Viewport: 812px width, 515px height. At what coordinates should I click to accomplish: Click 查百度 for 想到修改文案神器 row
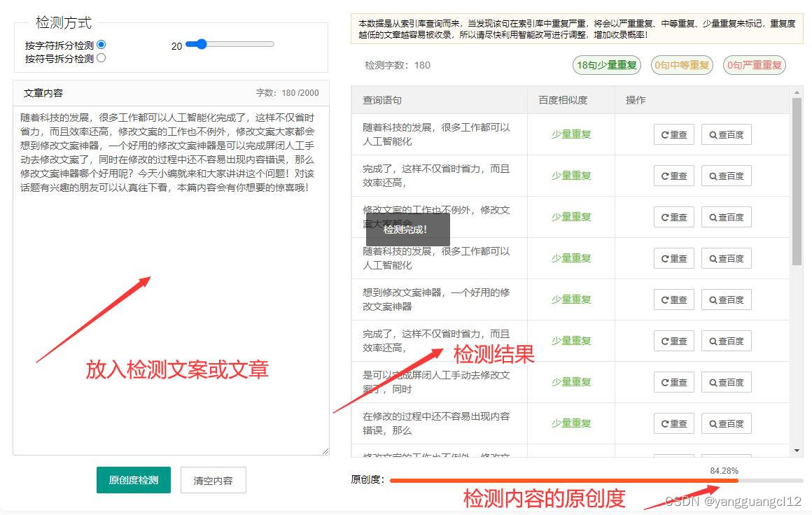click(726, 299)
